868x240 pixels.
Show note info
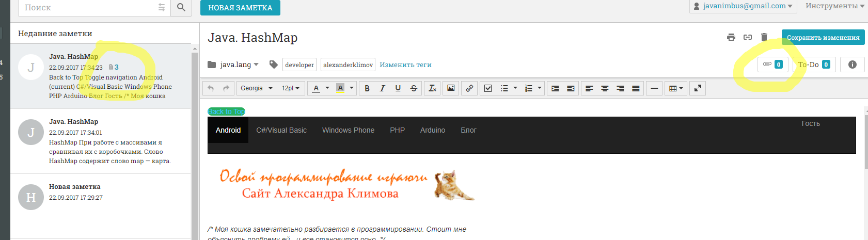click(853, 65)
